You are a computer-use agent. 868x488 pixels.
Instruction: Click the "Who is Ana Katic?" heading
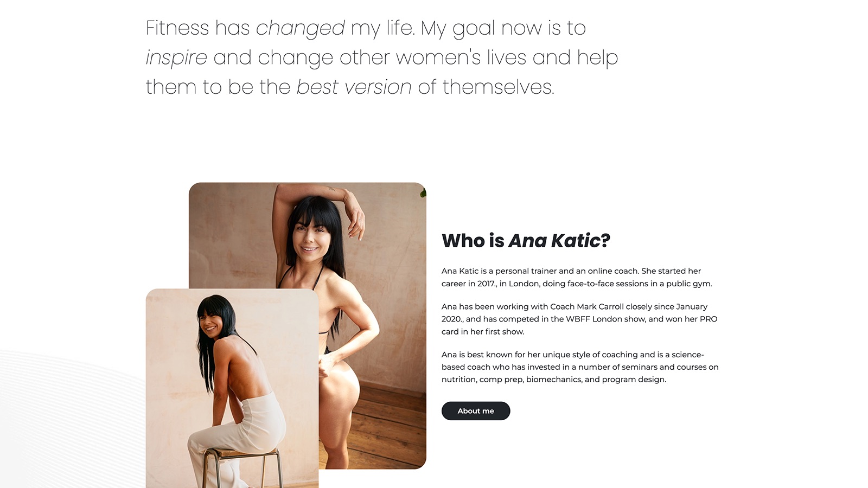click(x=526, y=241)
